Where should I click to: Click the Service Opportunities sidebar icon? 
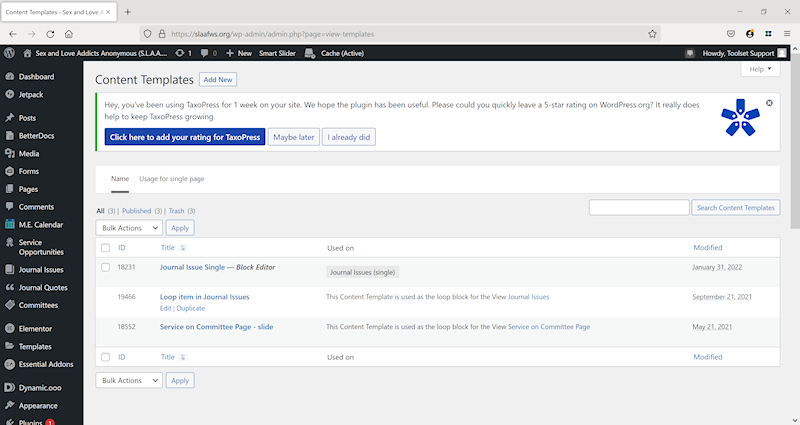tap(10, 243)
